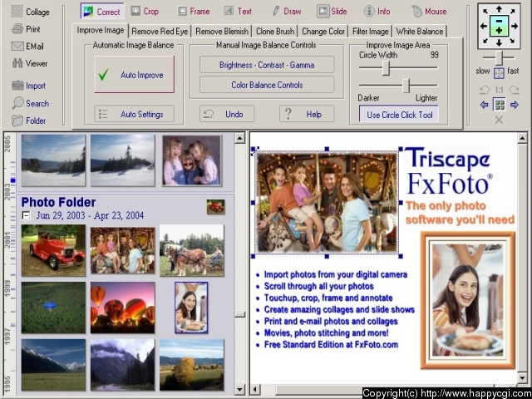The width and height of the screenshot is (532, 399).
Task: Pan view diagonally down-left
Action: click(x=485, y=41)
